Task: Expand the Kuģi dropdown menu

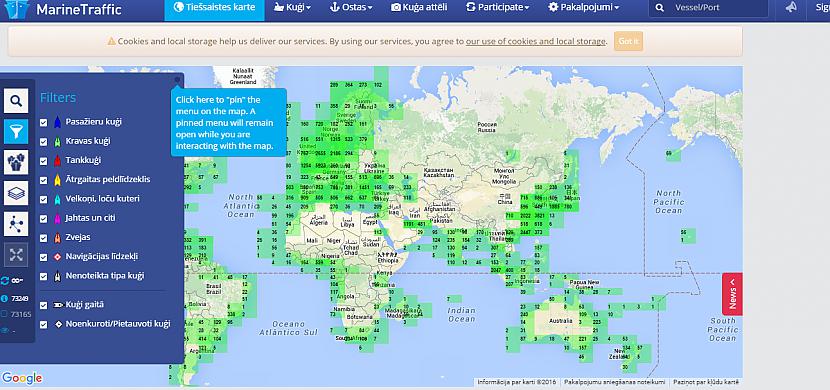Action: (292, 7)
